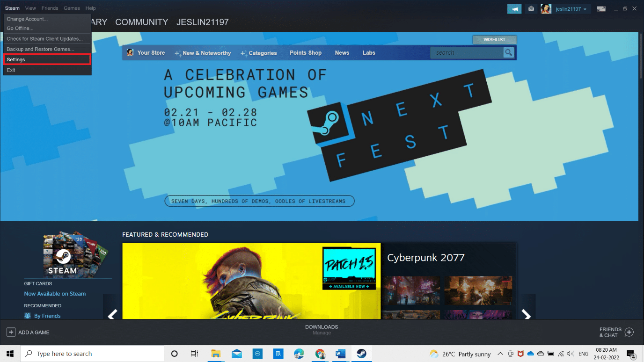
Task: Open the View menu
Action: pos(30,8)
